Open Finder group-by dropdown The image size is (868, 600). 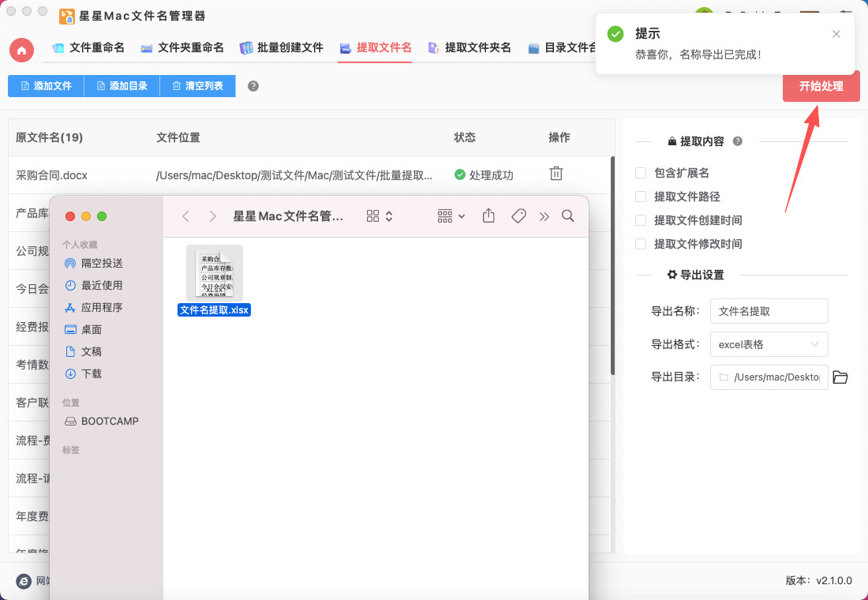tap(451, 216)
